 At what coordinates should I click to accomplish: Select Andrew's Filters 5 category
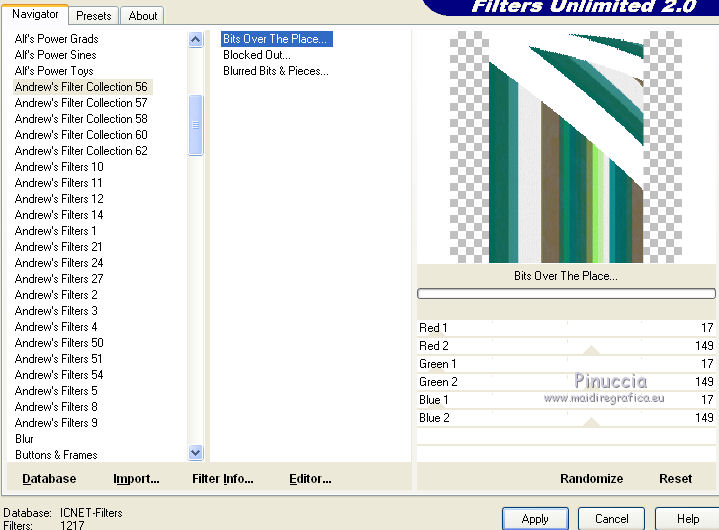coord(56,391)
